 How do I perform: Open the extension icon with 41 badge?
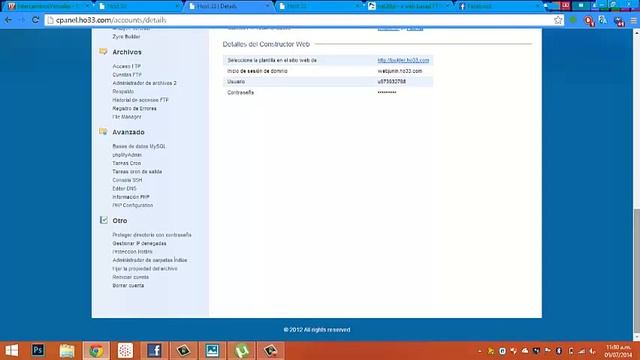[619, 21]
